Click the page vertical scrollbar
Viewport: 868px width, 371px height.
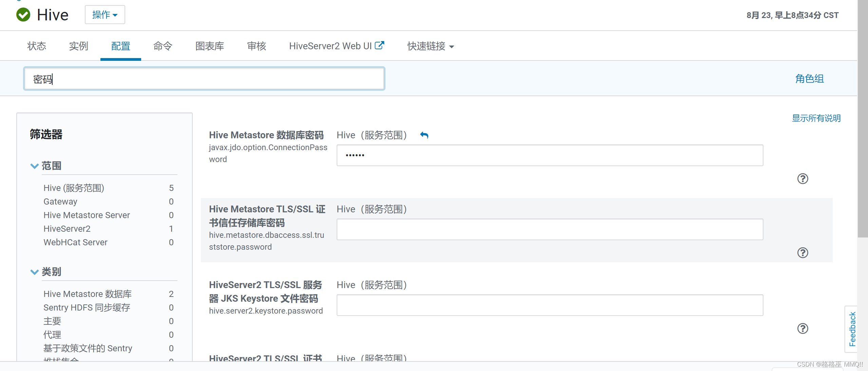(x=863, y=119)
